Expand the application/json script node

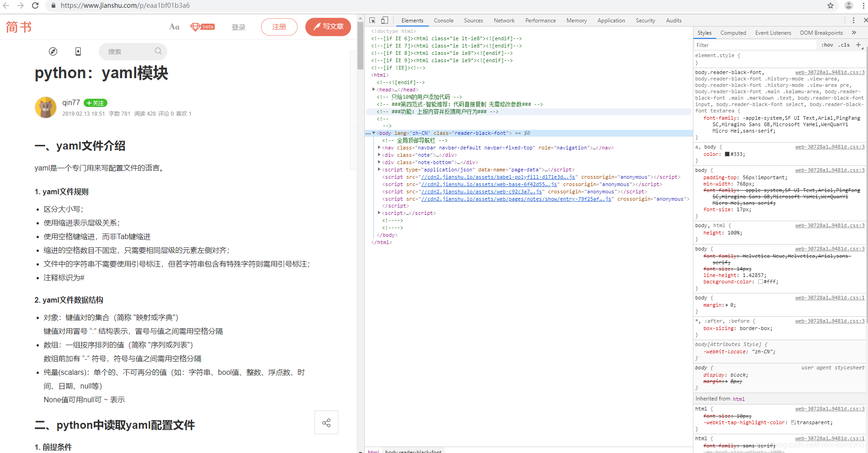(x=379, y=170)
